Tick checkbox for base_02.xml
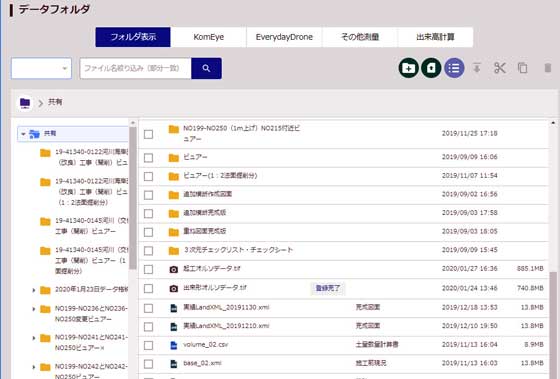 [148, 364]
